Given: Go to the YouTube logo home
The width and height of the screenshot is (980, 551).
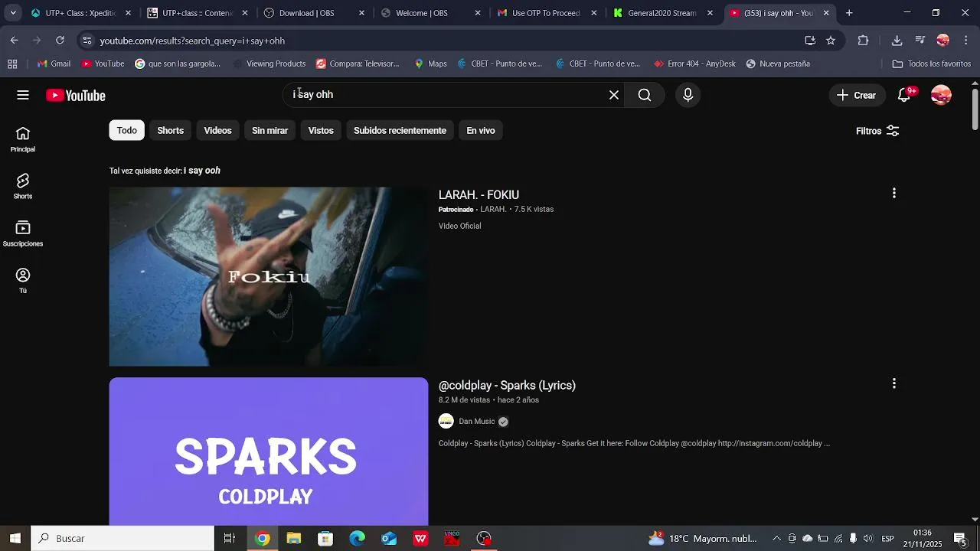Looking at the screenshot, I should (76, 96).
